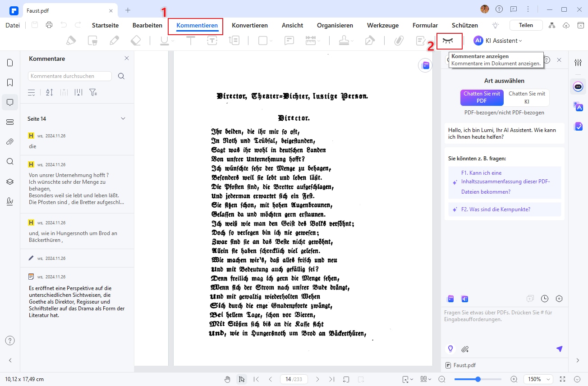The height and width of the screenshot is (386, 588).
Task: Select the highlighter tool in the comment toolbar
Action: [71, 41]
